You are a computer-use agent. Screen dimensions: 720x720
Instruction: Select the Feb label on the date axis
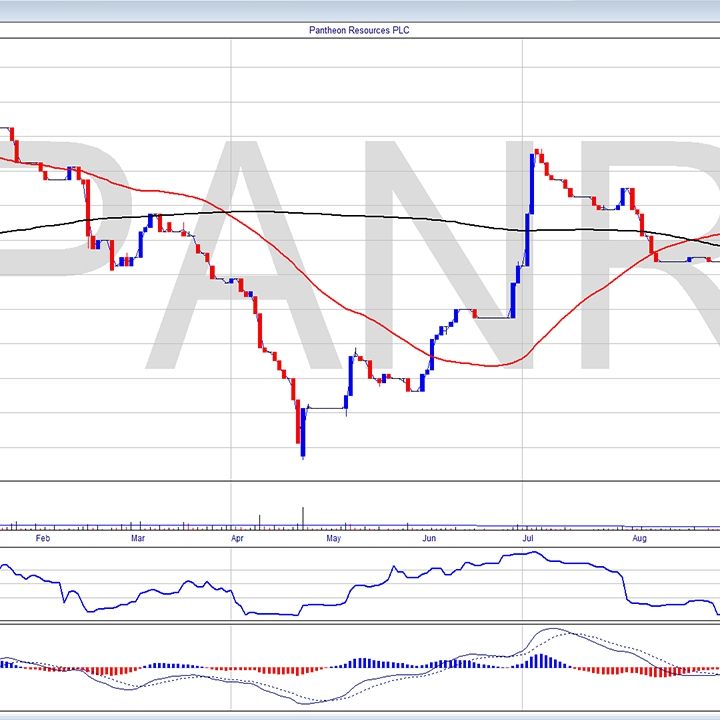coord(42,538)
